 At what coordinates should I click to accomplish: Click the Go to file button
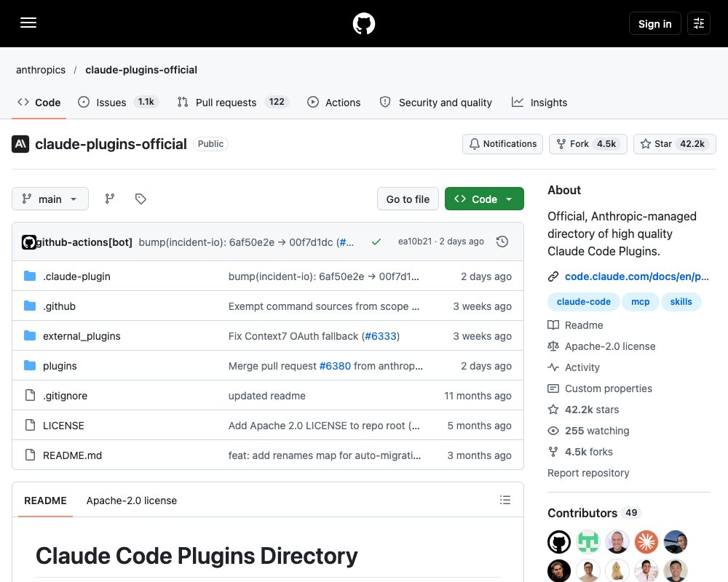point(408,199)
